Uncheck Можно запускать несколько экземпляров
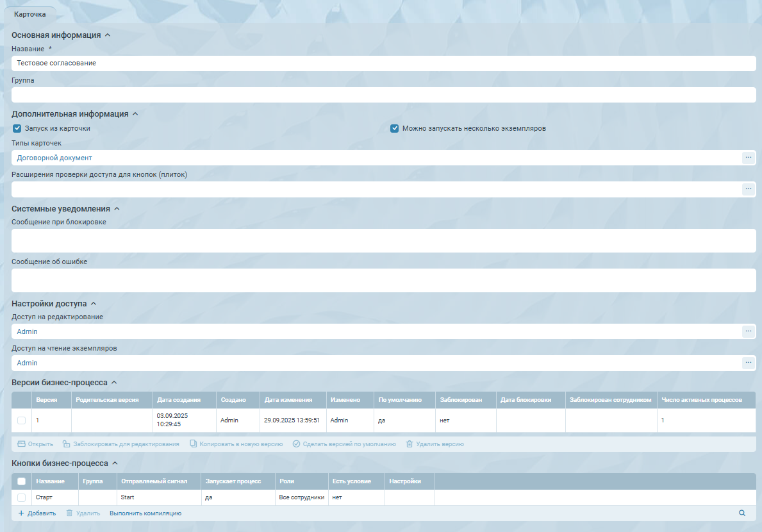The width and height of the screenshot is (762, 532). pos(395,128)
